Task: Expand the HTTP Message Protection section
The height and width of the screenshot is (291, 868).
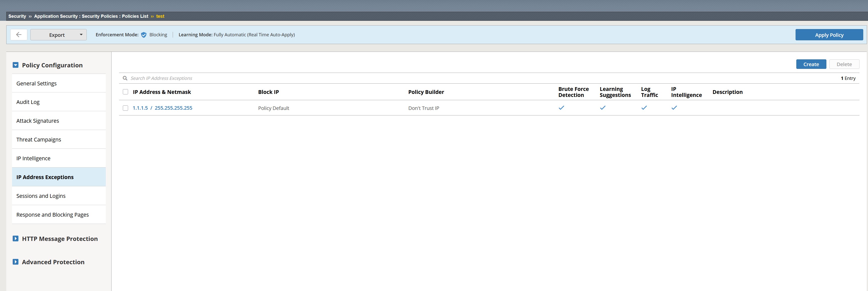Action: tap(16, 238)
